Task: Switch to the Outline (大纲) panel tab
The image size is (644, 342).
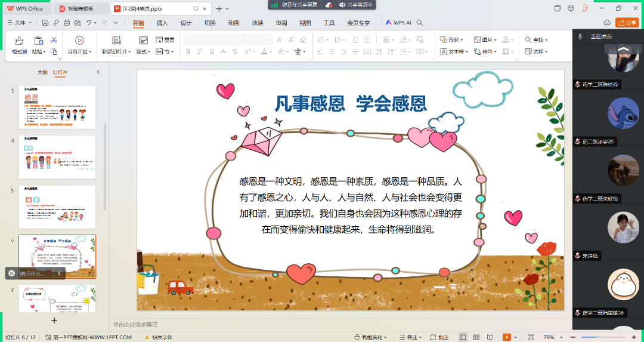Action: pos(42,72)
